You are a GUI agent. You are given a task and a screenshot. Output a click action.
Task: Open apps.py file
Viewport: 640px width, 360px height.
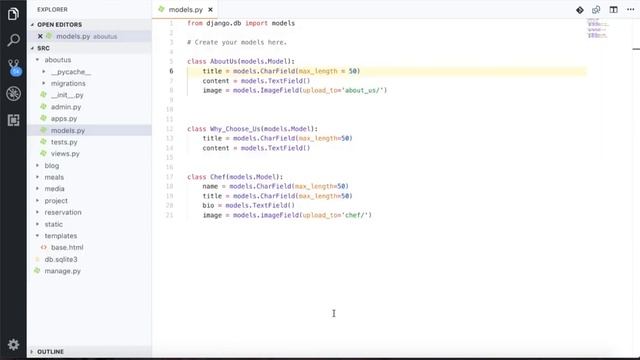point(64,119)
